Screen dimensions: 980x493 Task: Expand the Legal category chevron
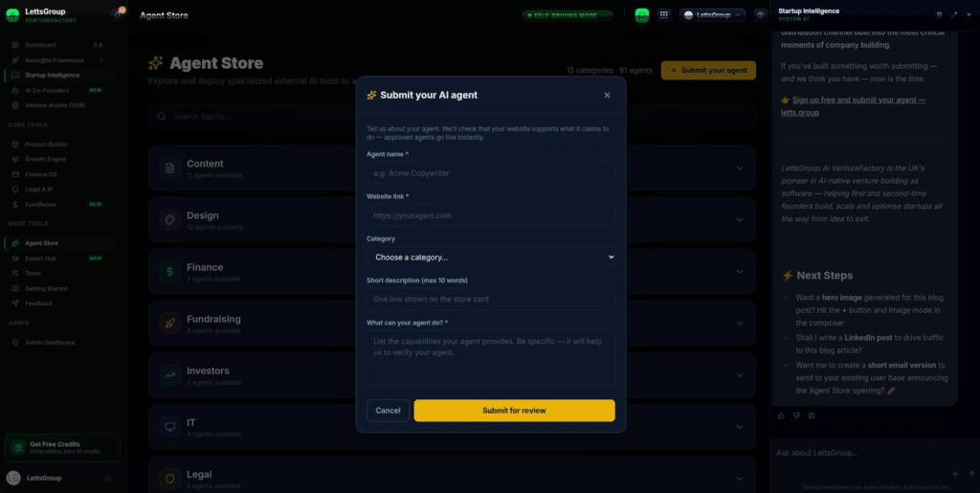pos(740,479)
